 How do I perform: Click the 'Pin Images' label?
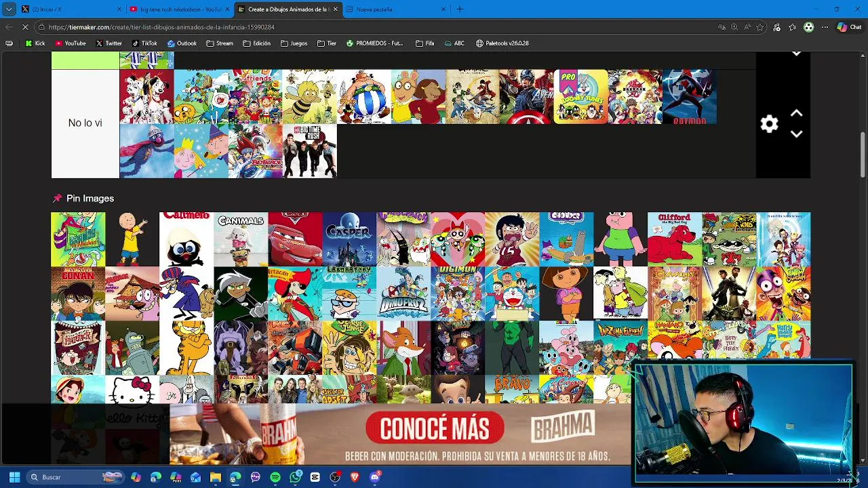pos(90,199)
